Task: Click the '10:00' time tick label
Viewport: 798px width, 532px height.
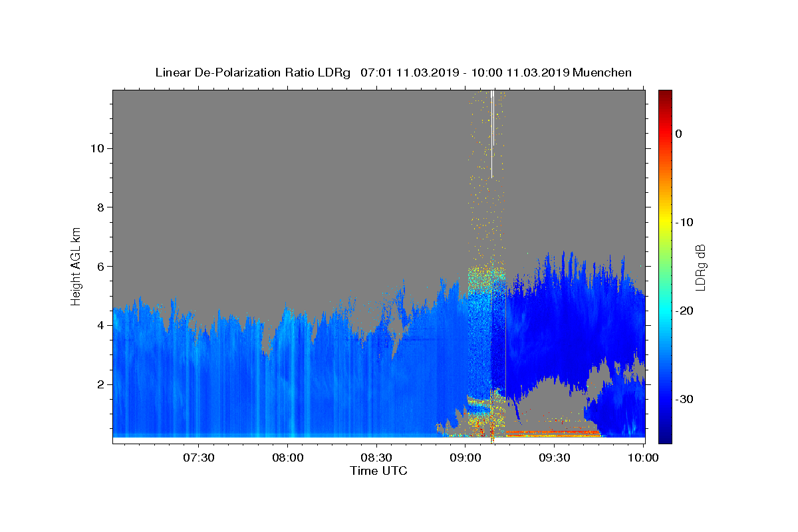Action: pyautogui.click(x=643, y=458)
